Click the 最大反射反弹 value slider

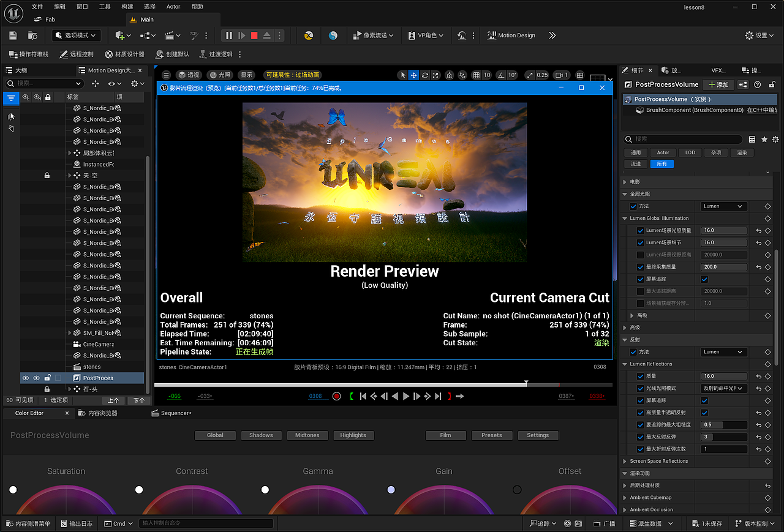pyautogui.click(x=724, y=437)
